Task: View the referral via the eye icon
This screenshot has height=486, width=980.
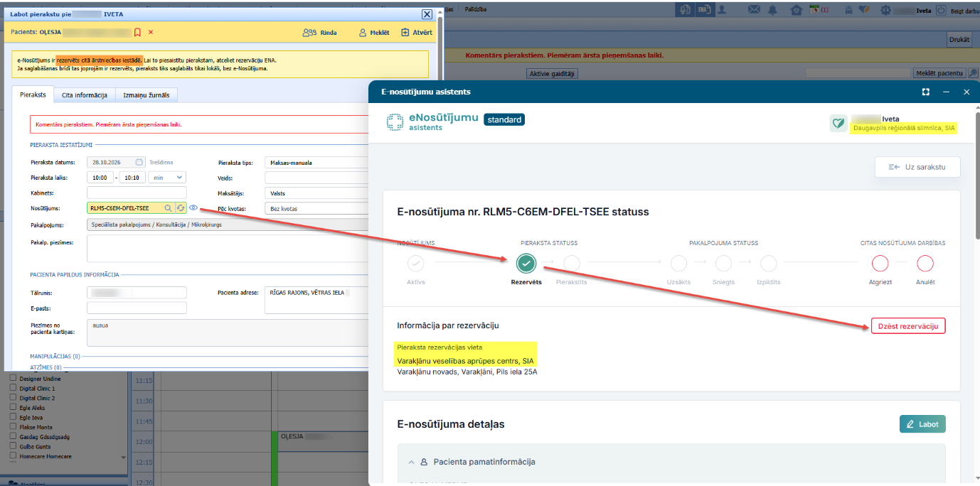Action: (193, 207)
